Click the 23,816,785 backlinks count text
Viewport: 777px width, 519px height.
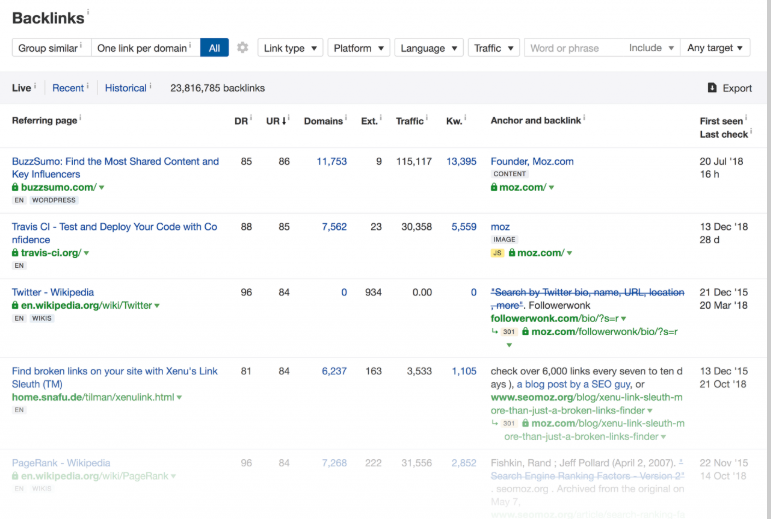(218, 88)
